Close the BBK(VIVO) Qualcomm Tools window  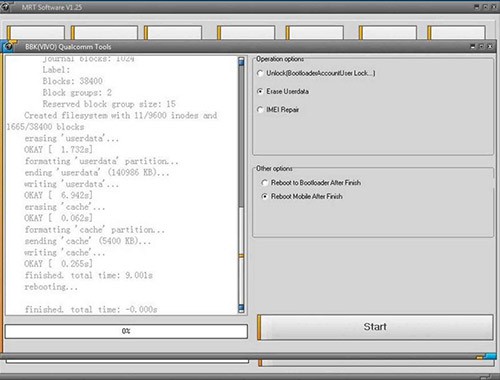[490, 47]
